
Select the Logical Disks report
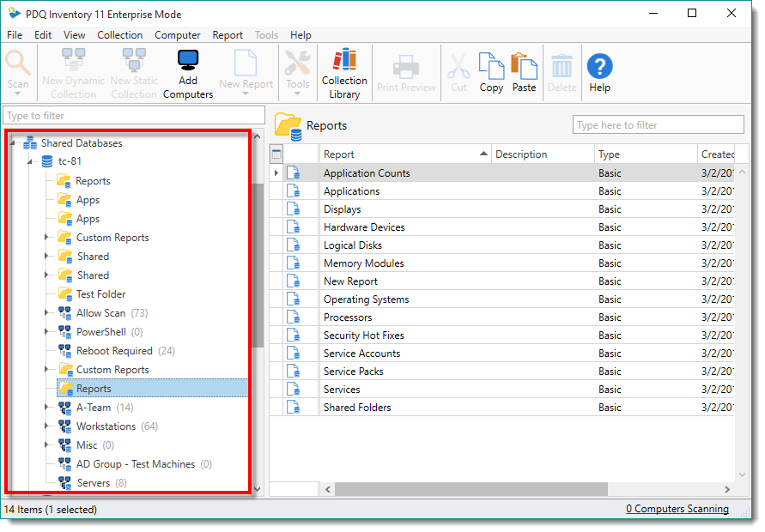click(353, 245)
